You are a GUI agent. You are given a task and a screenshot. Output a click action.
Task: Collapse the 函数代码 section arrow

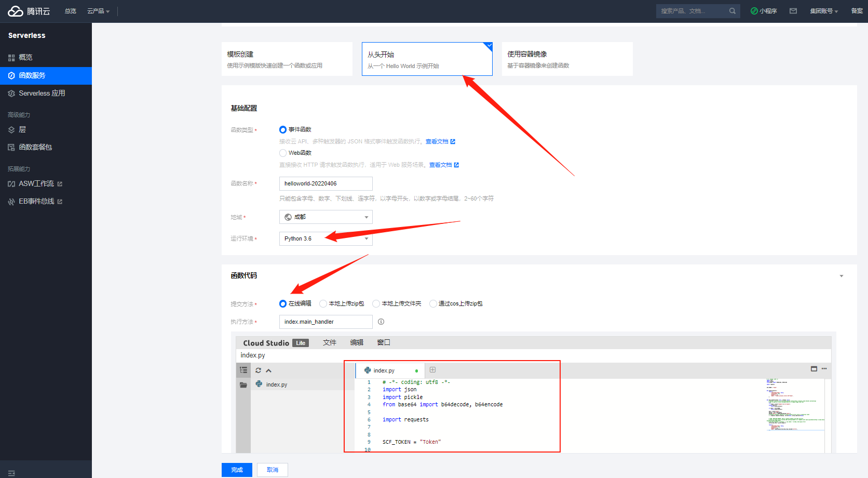click(x=842, y=276)
